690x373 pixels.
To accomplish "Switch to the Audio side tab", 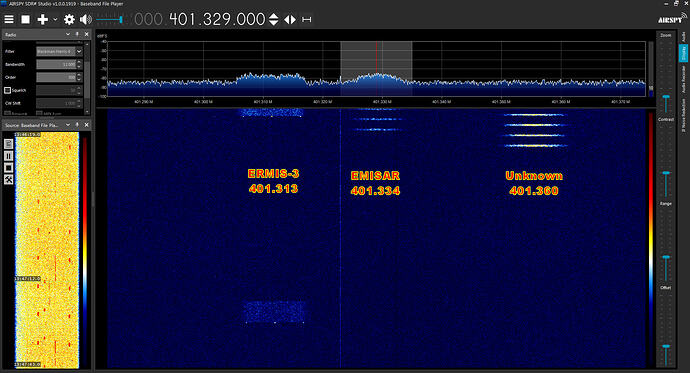I will coord(683,37).
